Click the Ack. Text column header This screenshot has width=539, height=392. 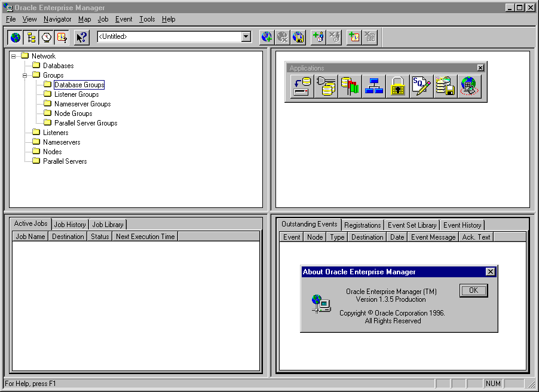476,237
